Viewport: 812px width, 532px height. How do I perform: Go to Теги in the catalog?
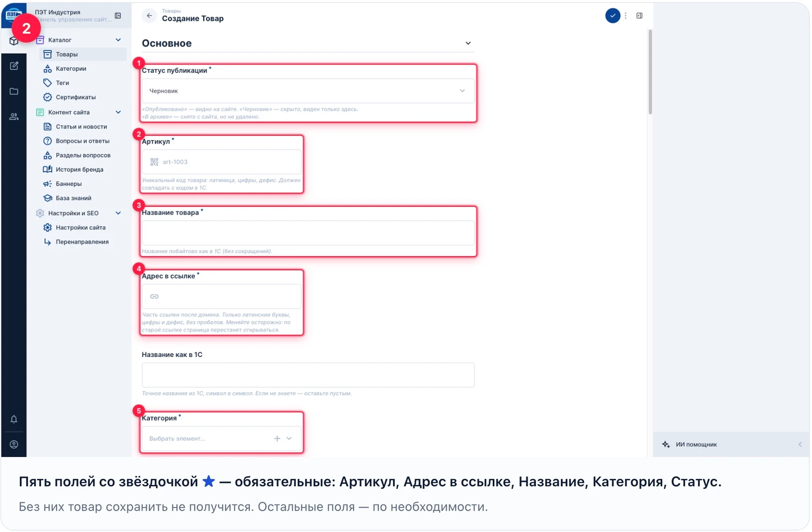pyautogui.click(x=83, y=83)
